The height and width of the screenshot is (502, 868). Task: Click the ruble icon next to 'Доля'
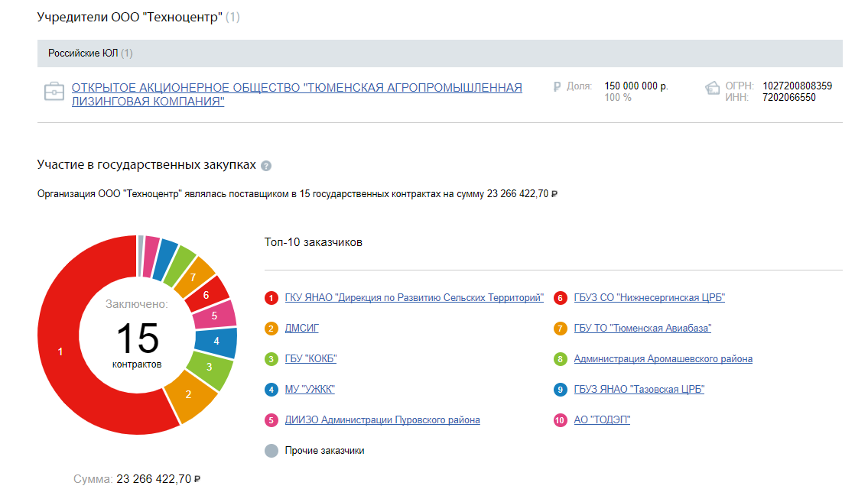[557, 86]
